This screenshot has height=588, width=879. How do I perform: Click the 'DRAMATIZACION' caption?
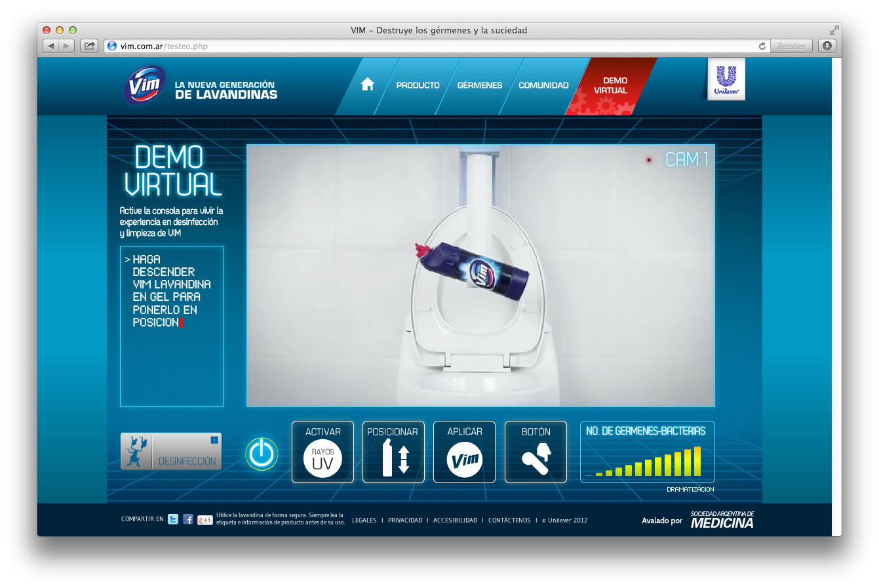[x=690, y=490]
